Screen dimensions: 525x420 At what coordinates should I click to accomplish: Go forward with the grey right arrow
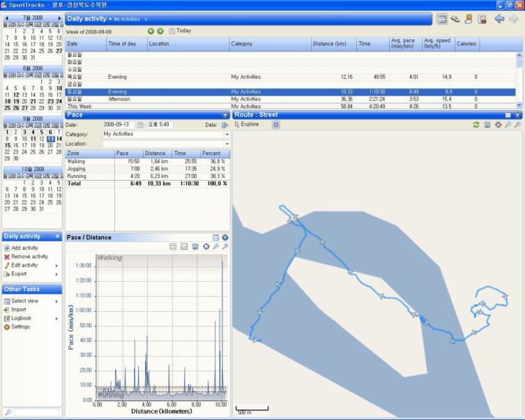(x=513, y=19)
